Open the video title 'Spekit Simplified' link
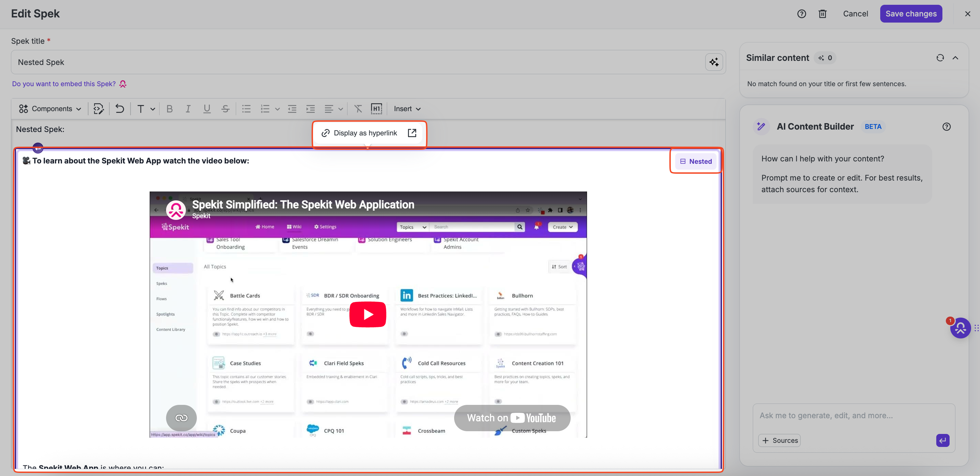 [303, 204]
